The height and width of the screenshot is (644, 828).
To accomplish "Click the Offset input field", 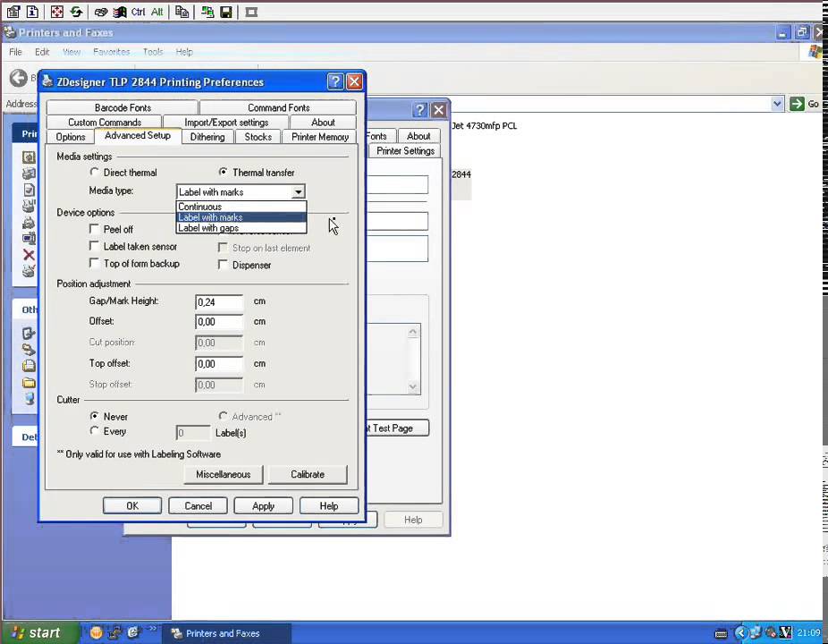I will pyautogui.click(x=219, y=321).
